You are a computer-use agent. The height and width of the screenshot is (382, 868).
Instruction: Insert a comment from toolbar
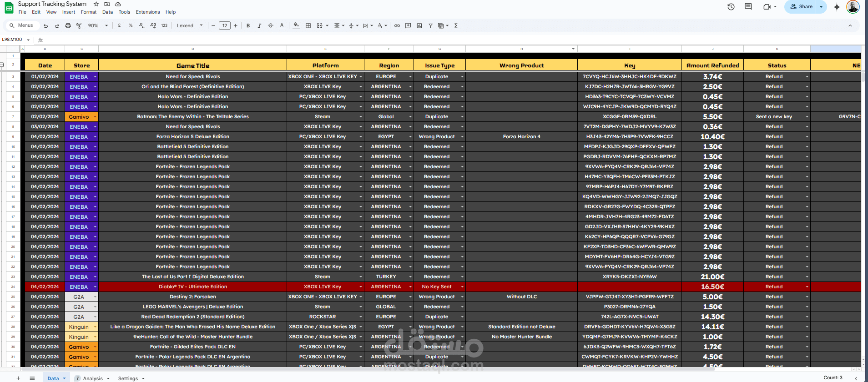click(x=408, y=25)
